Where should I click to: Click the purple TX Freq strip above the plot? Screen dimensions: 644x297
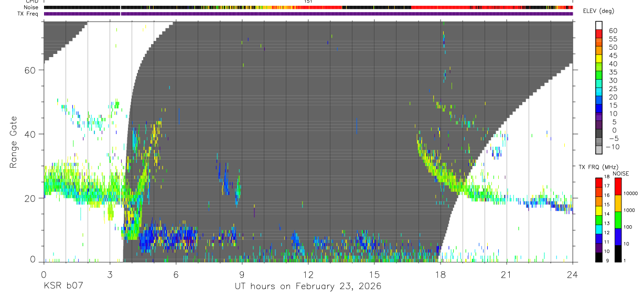308,14
